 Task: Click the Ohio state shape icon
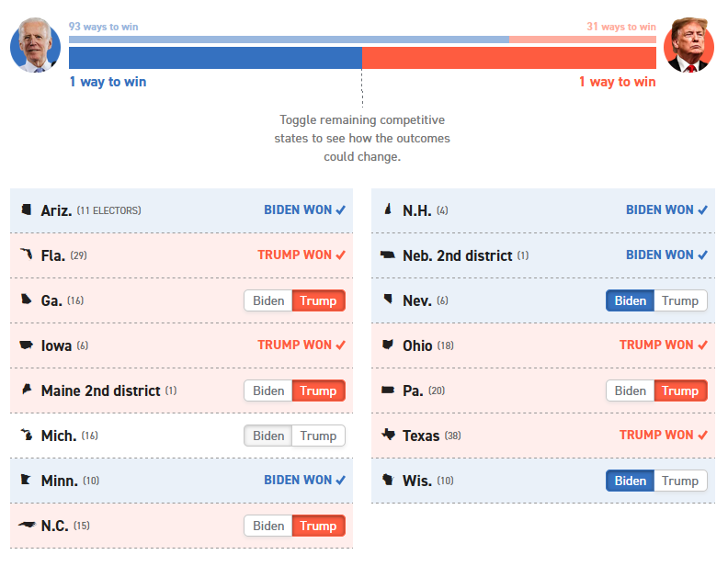point(387,345)
